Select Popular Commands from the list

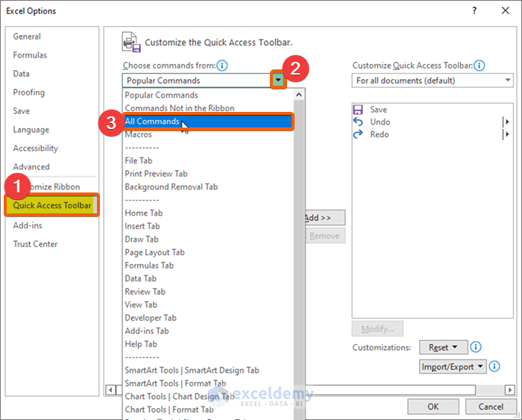[208, 95]
